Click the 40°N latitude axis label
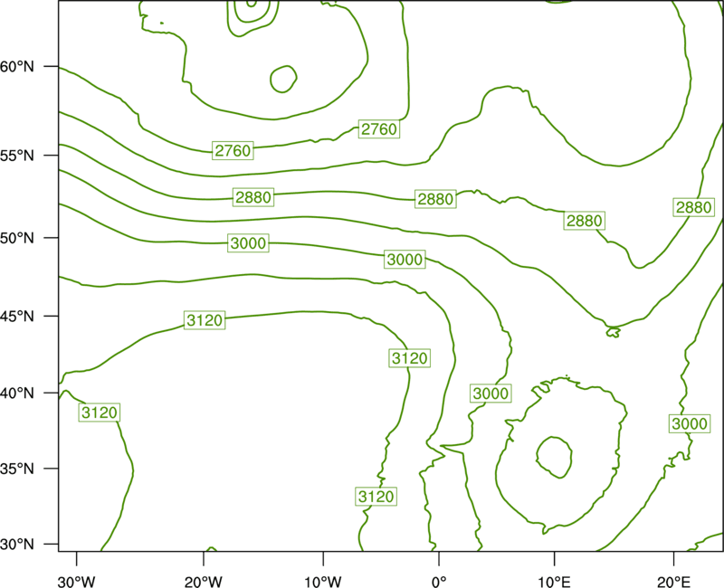 coord(17,394)
